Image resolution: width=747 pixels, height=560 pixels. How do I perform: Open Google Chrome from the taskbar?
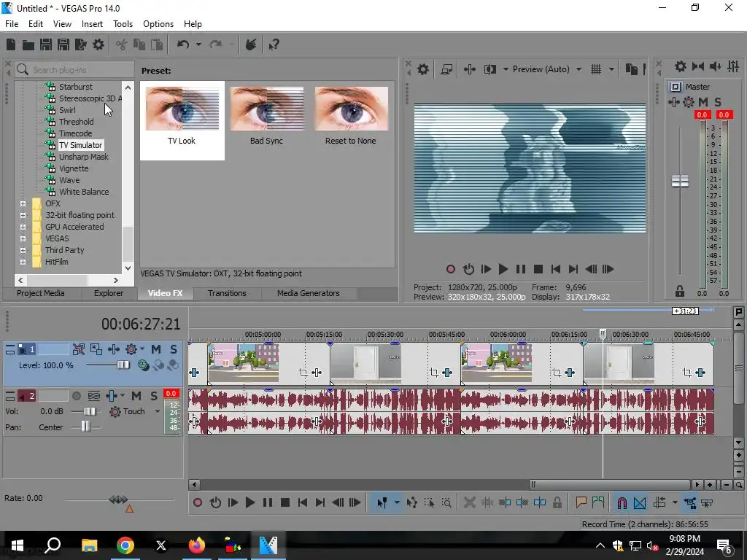pyautogui.click(x=125, y=545)
